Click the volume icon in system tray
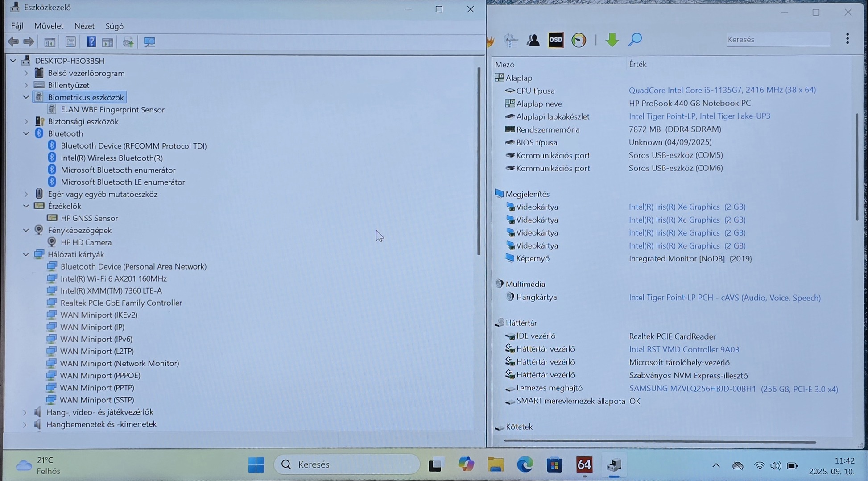868x481 pixels. click(x=776, y=466)
